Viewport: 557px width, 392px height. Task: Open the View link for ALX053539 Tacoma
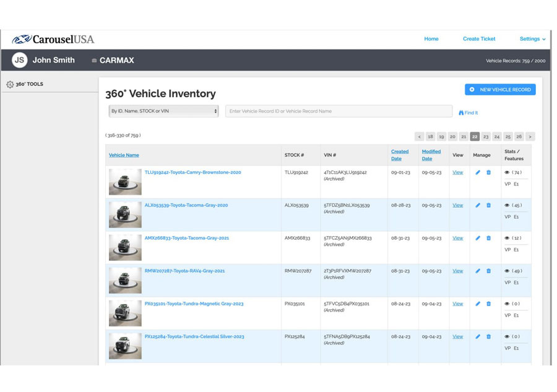point(457,205)
